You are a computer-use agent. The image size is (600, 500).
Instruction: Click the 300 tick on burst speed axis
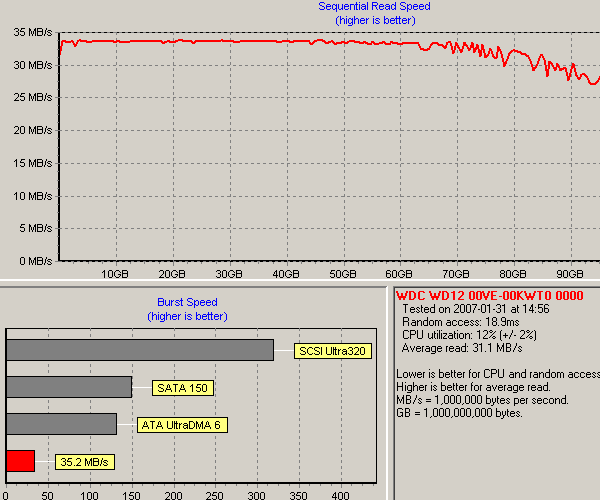pos(256,495)
